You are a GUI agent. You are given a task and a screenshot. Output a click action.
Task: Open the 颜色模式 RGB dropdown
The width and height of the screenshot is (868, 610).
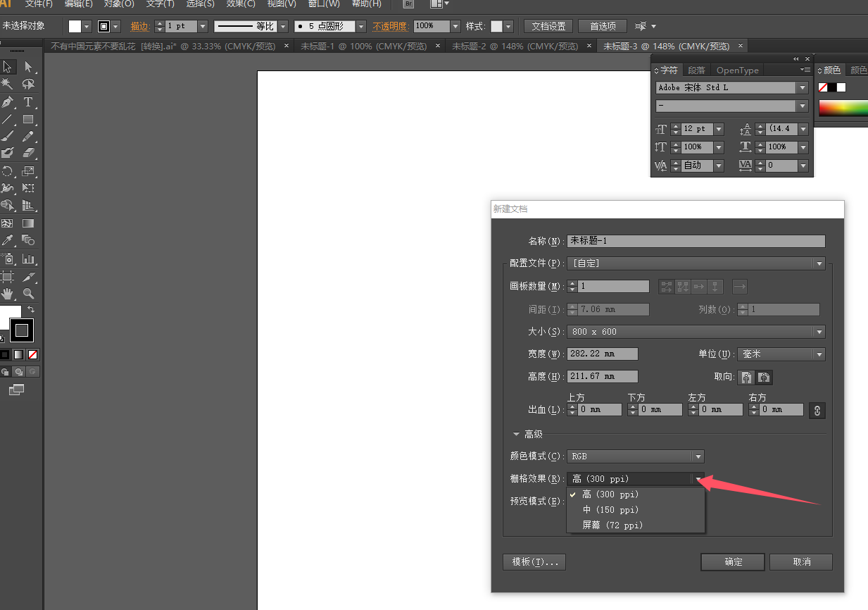697,456
